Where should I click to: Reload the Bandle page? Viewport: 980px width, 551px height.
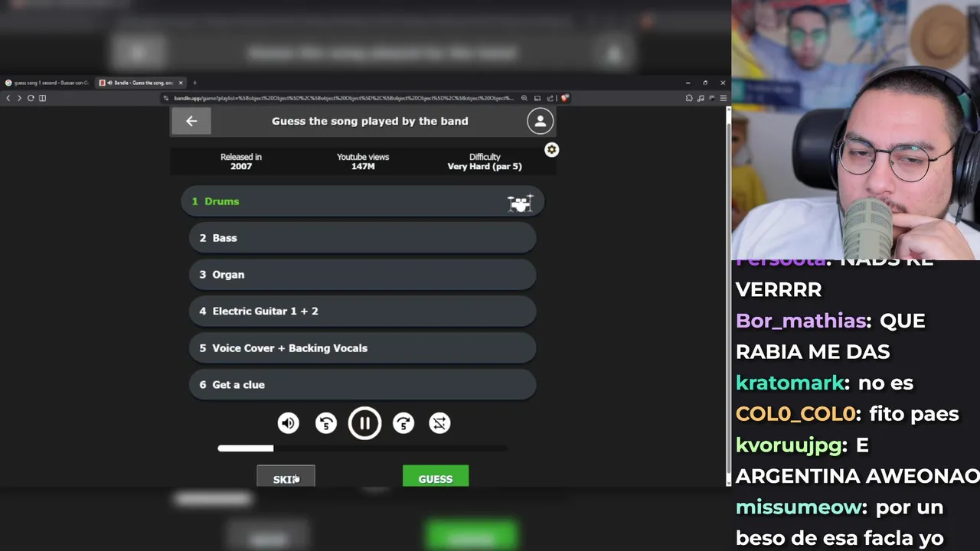[x=31, y=98]
